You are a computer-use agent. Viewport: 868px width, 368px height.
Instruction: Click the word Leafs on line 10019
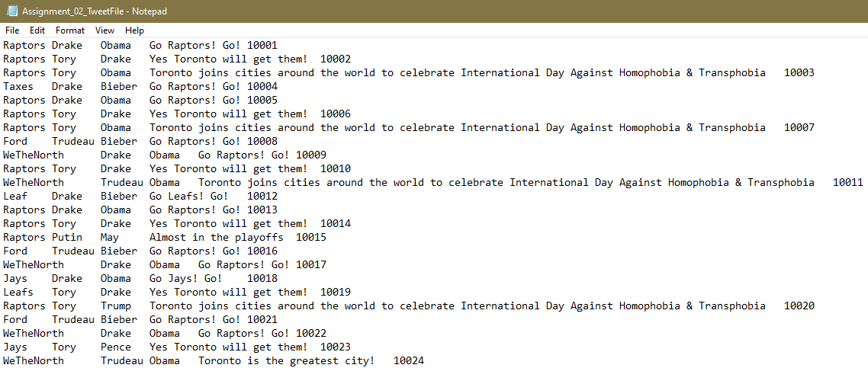coord(18,293)
